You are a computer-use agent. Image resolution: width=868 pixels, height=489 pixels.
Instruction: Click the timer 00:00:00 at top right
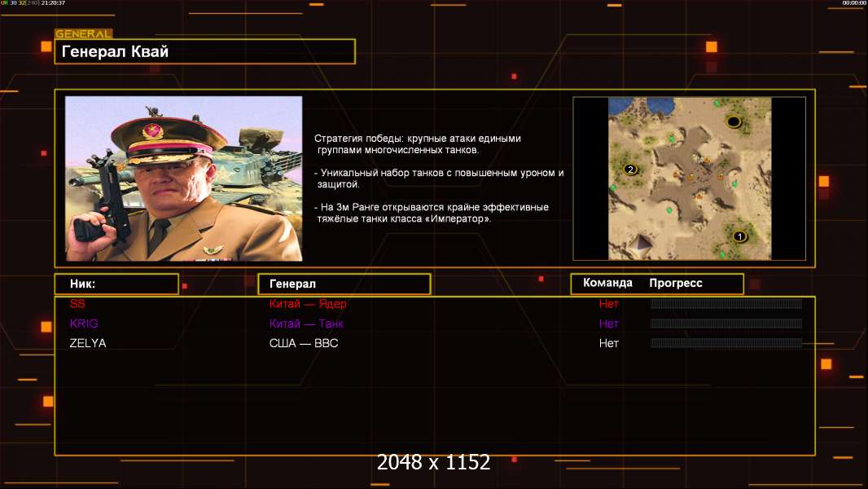pos(854,2)
